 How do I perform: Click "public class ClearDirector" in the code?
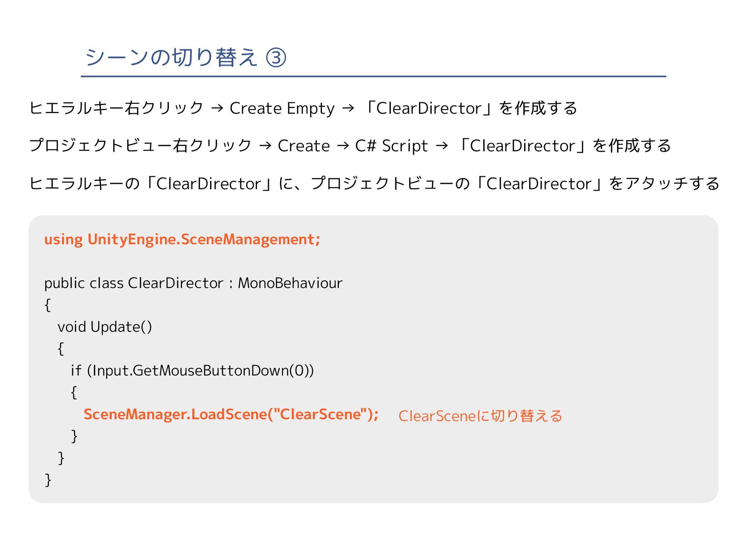(x=133, y=283)
